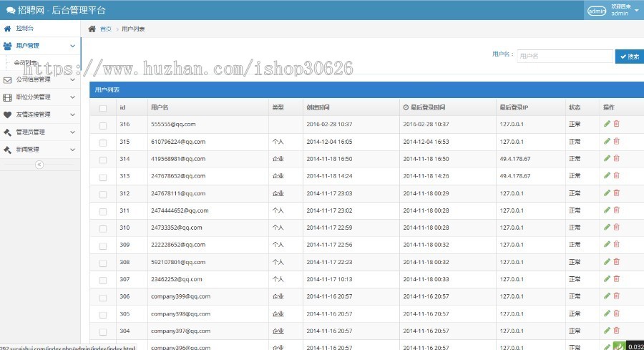The width and height of the screenshot is (644, 350).
Task: Expand the 职位分类管理 menu chevron
Action: tap(72, 97)
